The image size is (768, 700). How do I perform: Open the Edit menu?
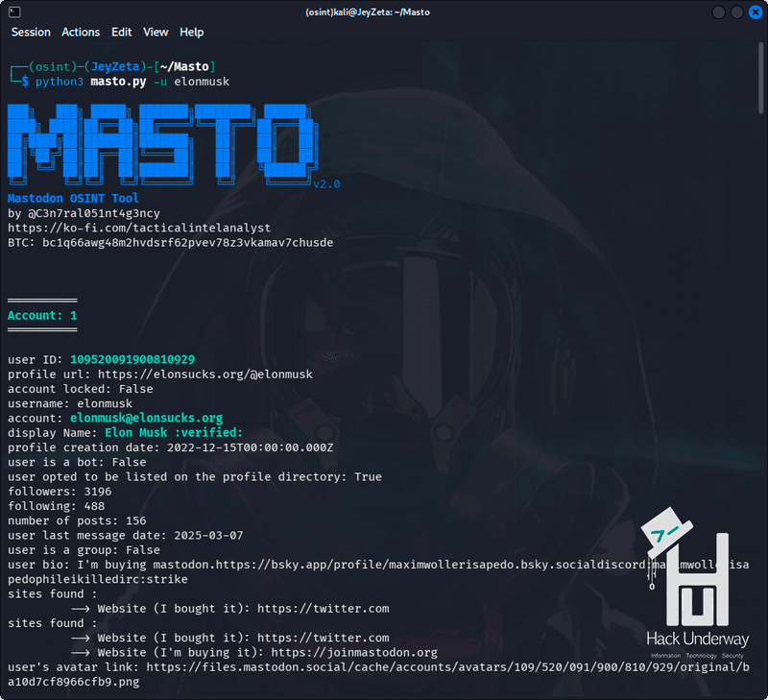(x=122, y=33)
